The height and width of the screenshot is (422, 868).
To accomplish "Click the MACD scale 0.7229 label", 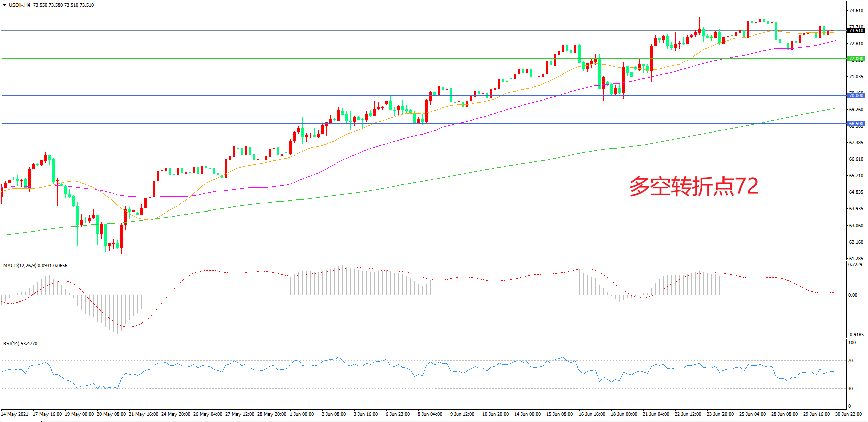I will pos(855,265).
